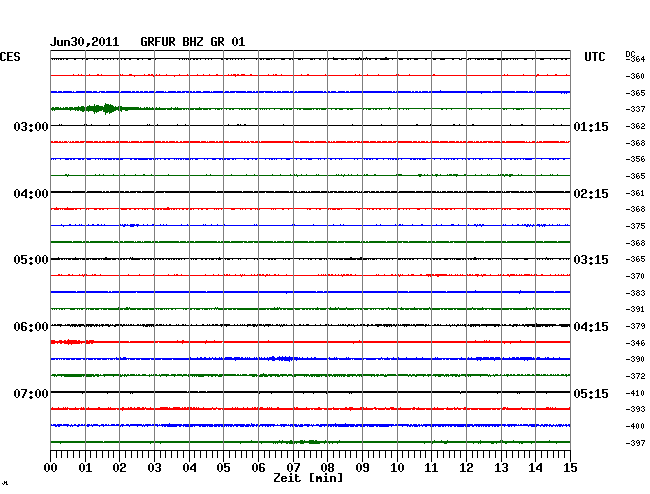Click the x-axis minute label 12

tap(466, 468)
